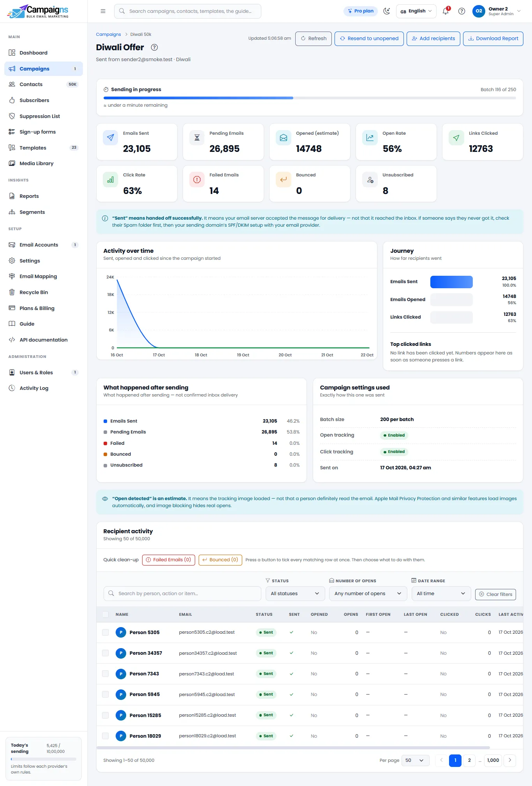
Task: Click Resend to unopened
Action: 369,39
